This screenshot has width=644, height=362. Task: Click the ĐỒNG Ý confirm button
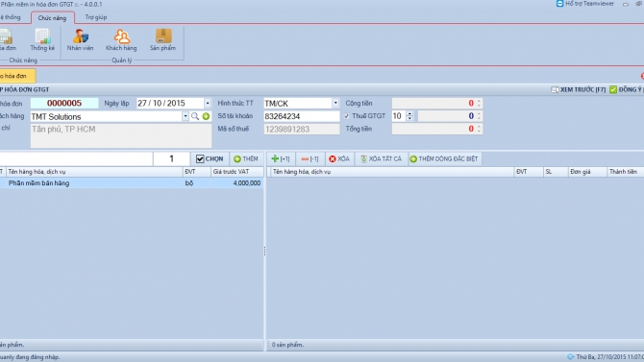627,89
